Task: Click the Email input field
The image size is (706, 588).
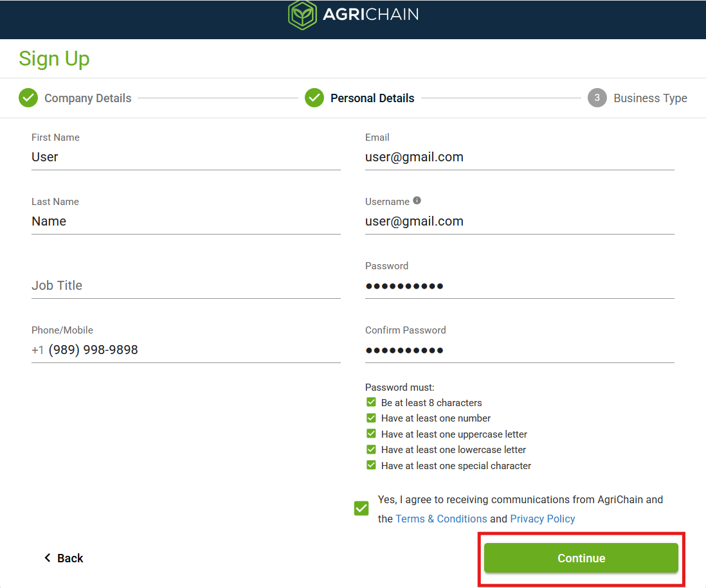Action: [520, 157]
